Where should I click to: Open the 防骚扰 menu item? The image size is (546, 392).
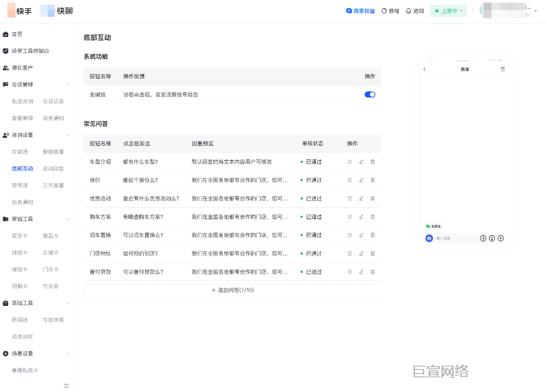pyautogui.click(x=19, y=320)
